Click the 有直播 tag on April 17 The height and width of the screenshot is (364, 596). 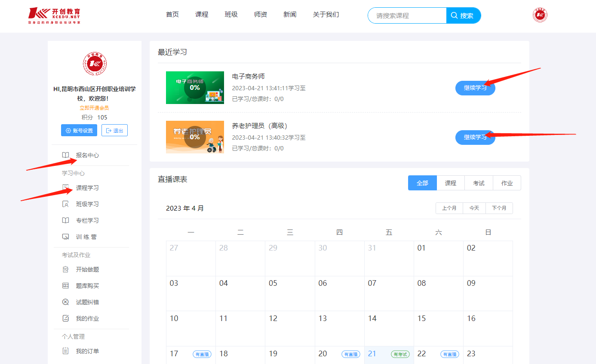202,354
